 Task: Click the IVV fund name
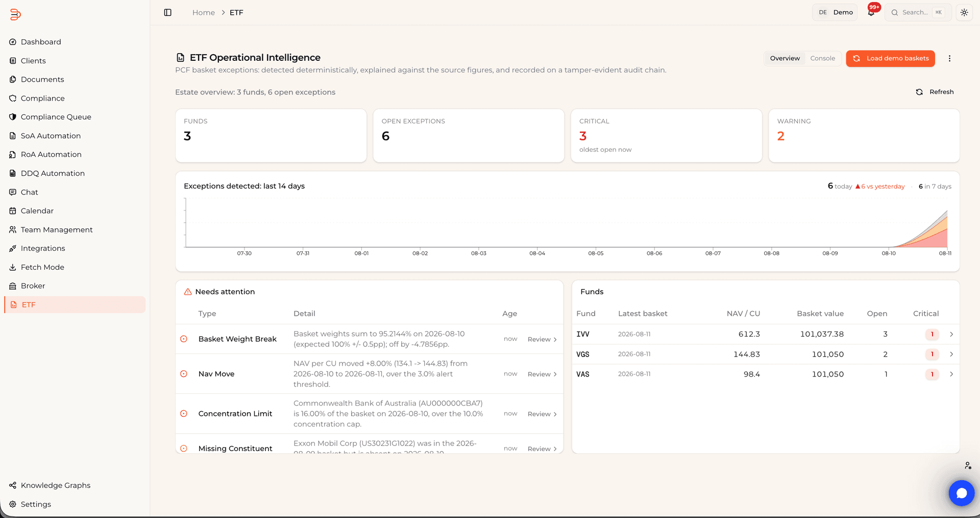(582, 334)
